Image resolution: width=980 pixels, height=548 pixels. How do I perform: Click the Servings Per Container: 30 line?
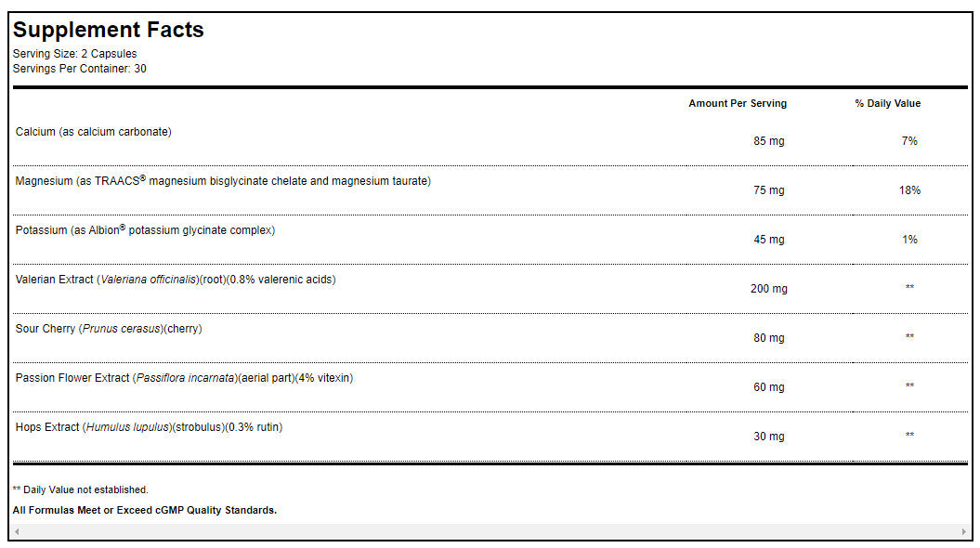point(80,69)
